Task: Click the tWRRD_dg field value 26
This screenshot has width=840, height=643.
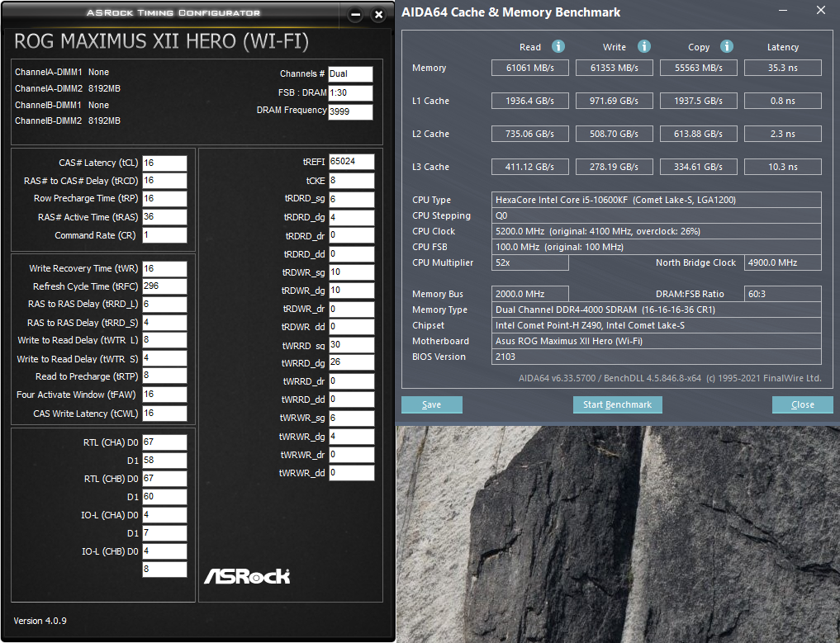Action: (x=351, y=362)
